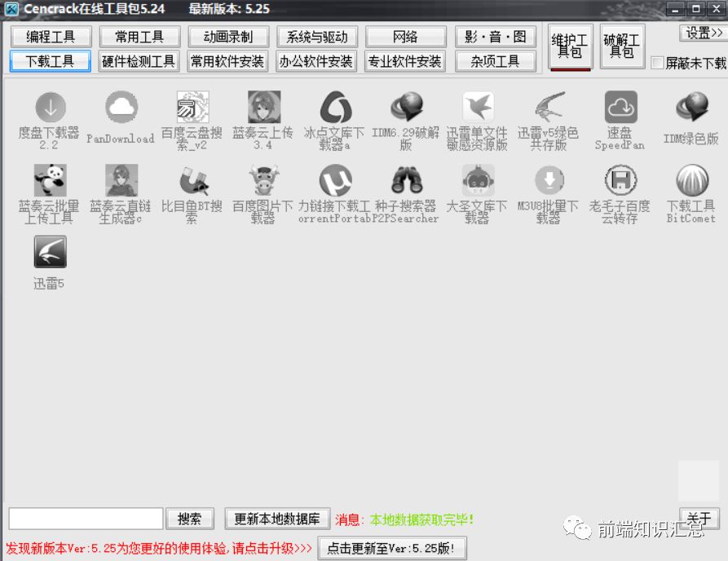Open 种子搜索器 P2PSearcher binoculars icon
The image size is (728, 561).
[x=407, y=180]
